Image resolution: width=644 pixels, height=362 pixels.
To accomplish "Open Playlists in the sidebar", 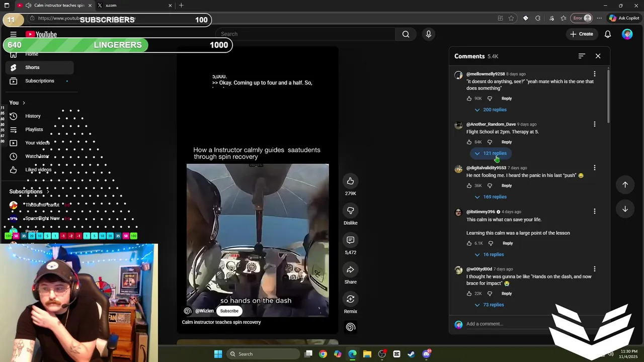I will (40, 130).
